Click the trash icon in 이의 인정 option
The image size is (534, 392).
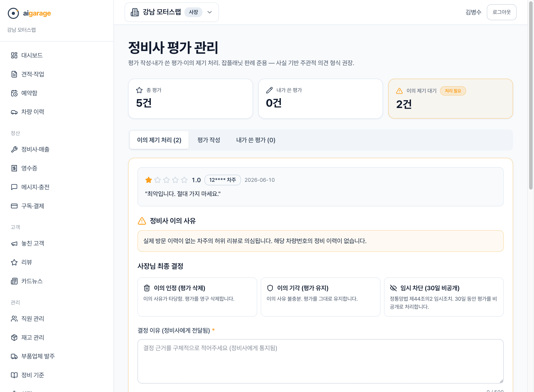(147, 288)
